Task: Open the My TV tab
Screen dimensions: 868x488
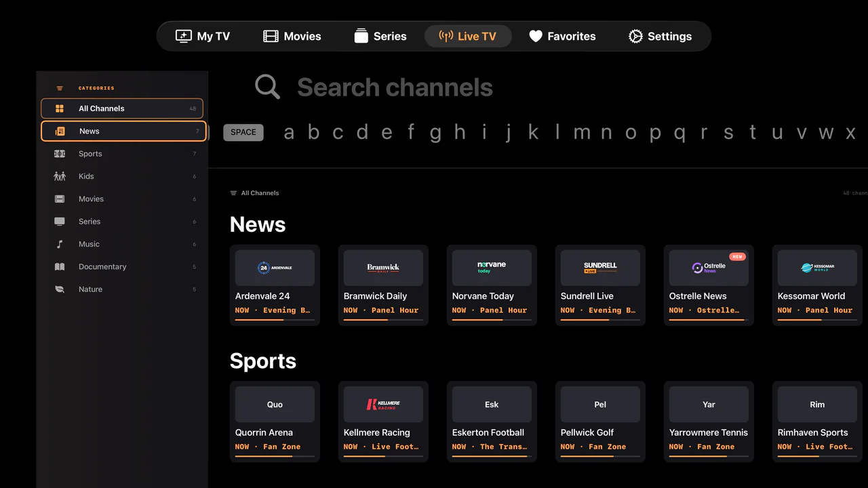Action: coord(203,36)
